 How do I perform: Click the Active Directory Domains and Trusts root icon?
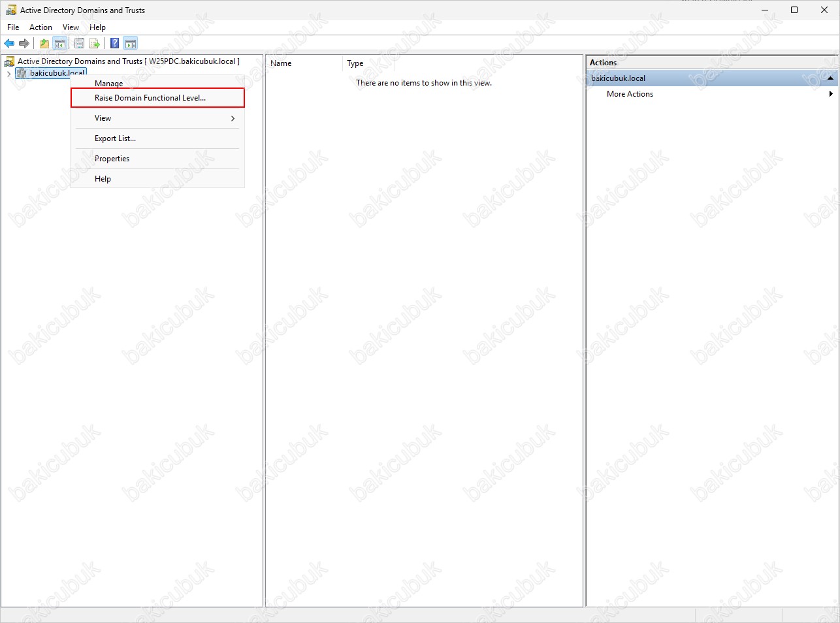pos(10,61)
